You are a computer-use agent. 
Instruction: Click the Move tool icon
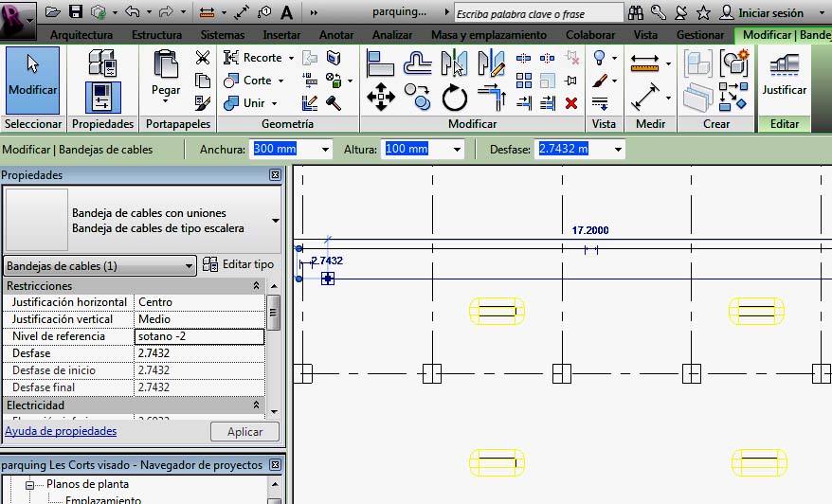pos(381,96)
